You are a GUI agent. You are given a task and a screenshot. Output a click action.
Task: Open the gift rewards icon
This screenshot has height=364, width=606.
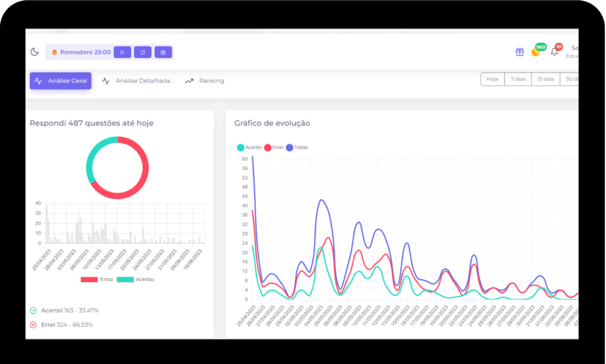520,52
